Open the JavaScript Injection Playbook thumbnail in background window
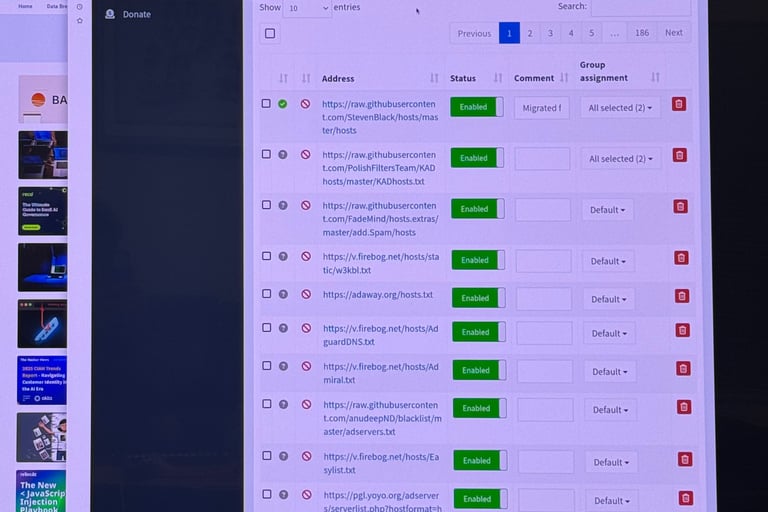This screenshot has height=512, width=768. [41, 491]
